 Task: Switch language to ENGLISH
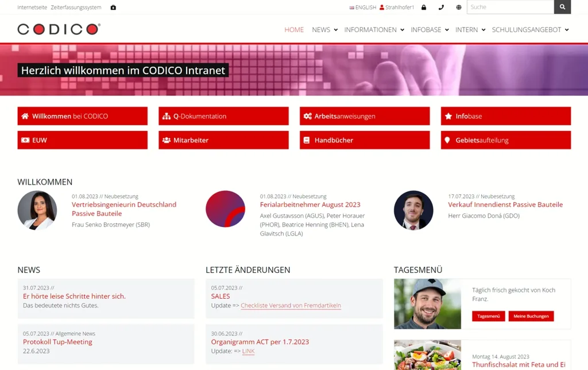pos(366,7)
